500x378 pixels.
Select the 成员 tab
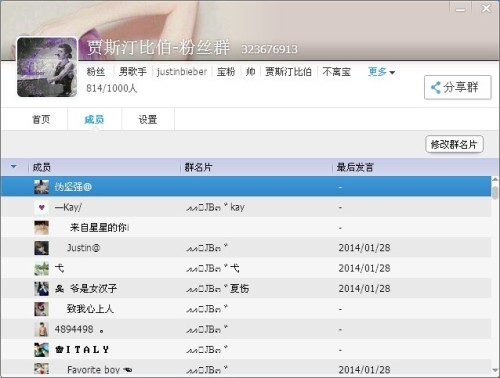tap(94, 119)
